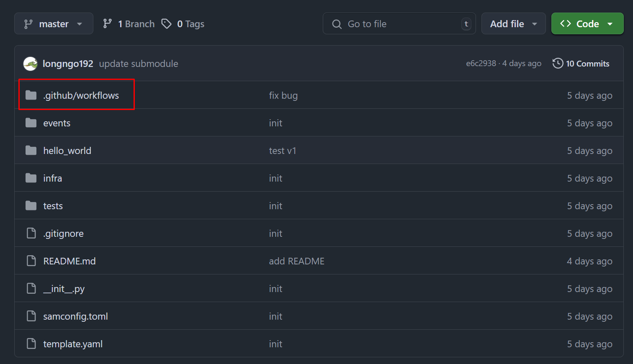Open the tests folder
Image resolution: width=633 pixels, height=364 pixels.
tap(53, 206)
